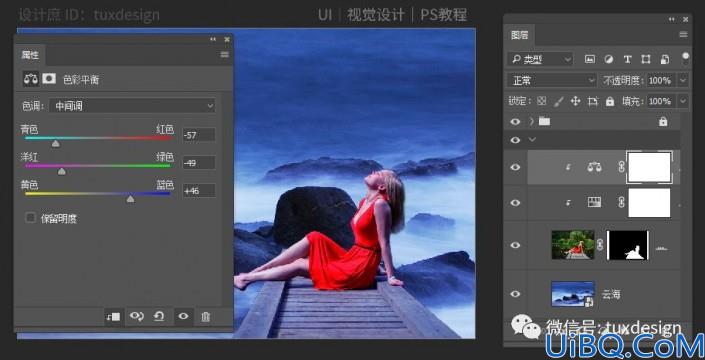
Task: Open the Layers panel flyout menu
Action: (x=684, y=35)
